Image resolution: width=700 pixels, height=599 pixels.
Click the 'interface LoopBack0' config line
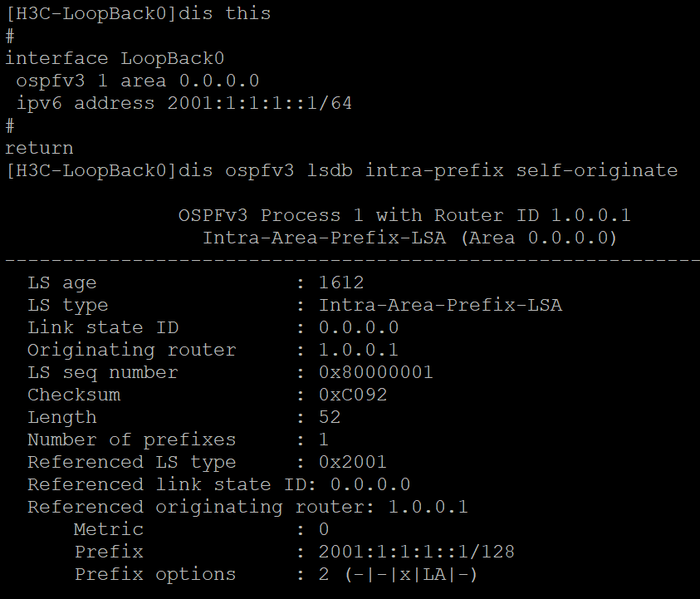[x=115, y=58]
